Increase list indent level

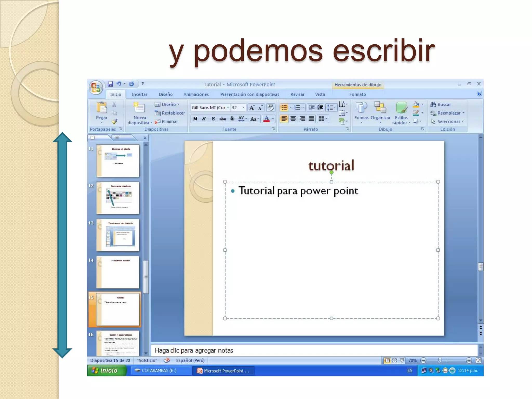point(320,108)
